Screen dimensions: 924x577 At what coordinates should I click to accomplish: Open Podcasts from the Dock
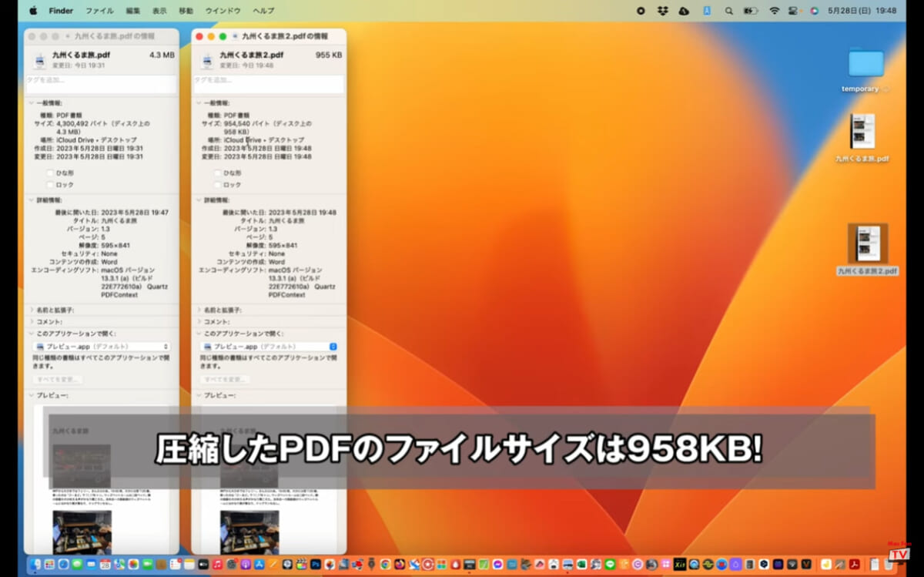click(x=245, y=565)
